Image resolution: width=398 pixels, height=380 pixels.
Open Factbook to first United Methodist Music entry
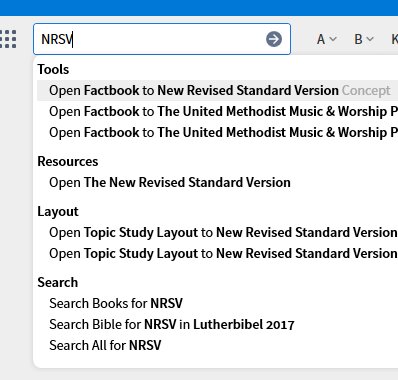(x=217, y=111)
